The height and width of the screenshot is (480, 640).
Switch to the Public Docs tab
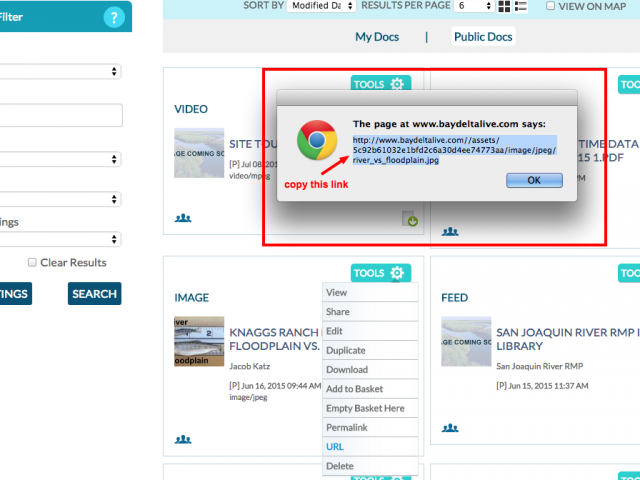pos(483,37)
